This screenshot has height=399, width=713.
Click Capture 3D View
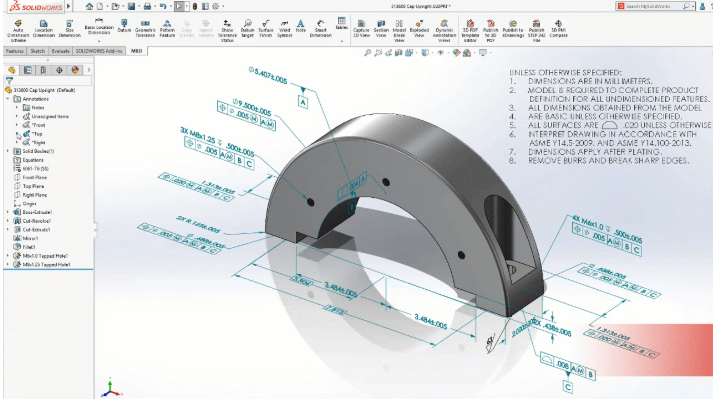coord(361,28)
